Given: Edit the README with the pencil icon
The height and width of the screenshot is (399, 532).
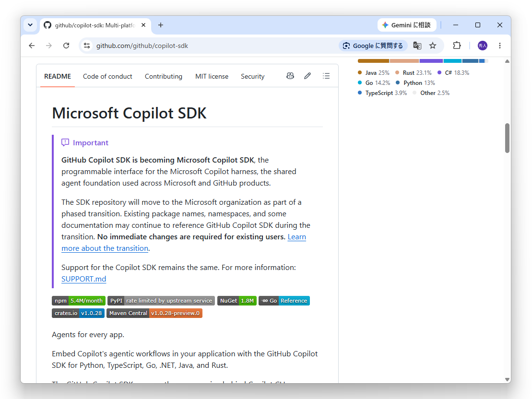Looking at the screenshot, I should [307, 76].
